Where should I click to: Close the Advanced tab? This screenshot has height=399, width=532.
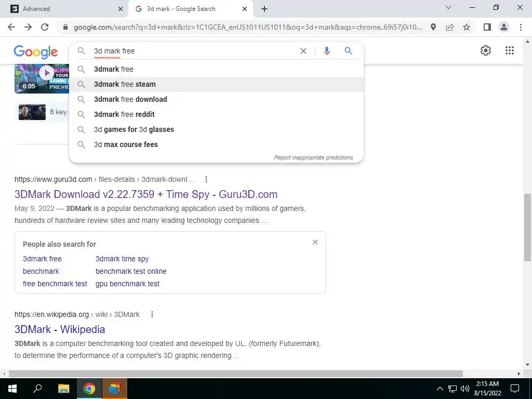(x=121, y=9)
